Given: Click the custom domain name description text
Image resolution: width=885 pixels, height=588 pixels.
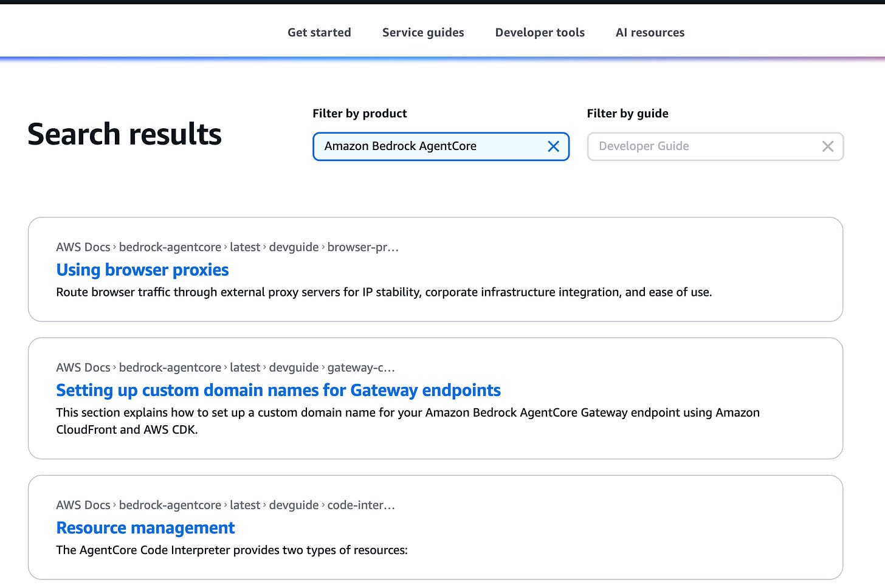Looking at the screenshot, I should [408, 421].
